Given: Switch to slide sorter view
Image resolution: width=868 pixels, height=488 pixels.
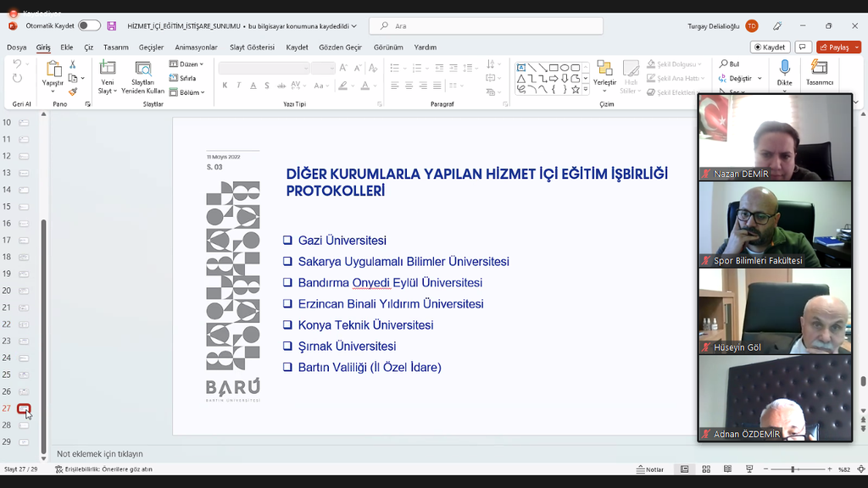Looking at the screenshot, I should click(706, 469).
